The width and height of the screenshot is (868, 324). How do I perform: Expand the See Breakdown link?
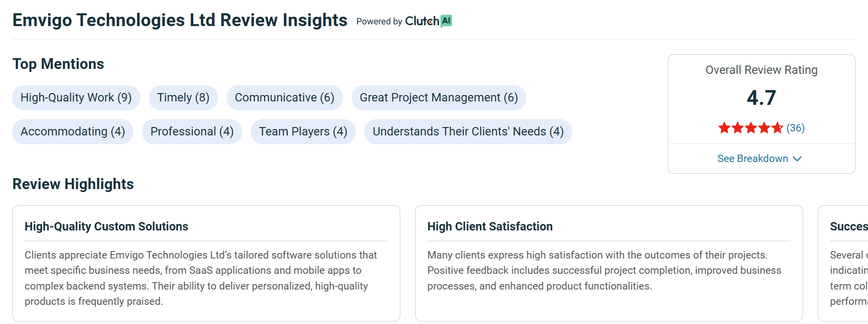pyautogui.click(x=752, y=159)
